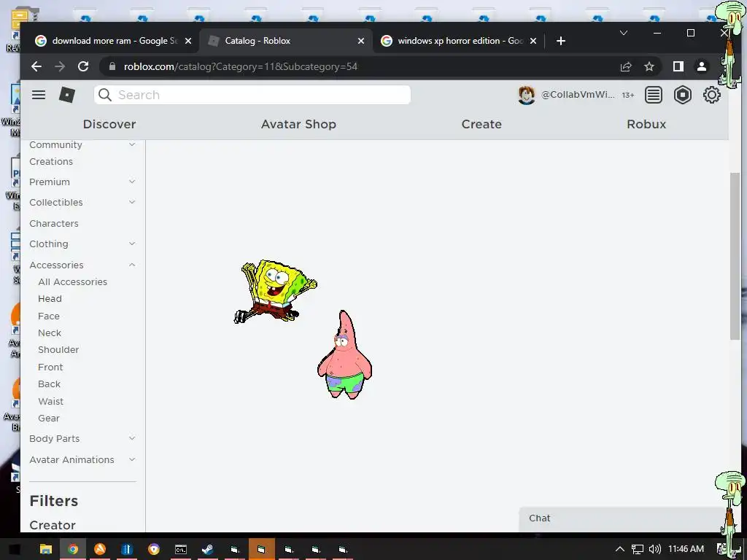Open File Explorer from the taskbar

pyautogui.click(x=46, y=549)
